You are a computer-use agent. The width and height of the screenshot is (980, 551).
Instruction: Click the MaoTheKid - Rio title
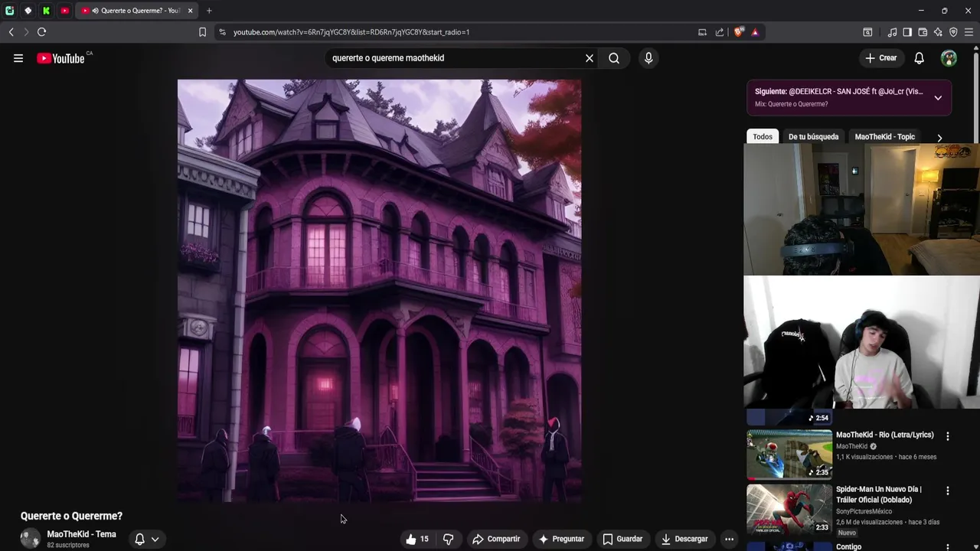[884, 435]
